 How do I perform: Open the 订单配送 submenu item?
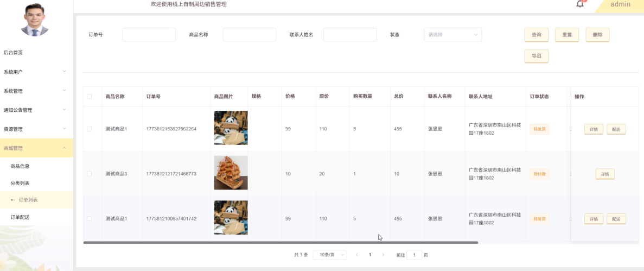pos(36,217)
